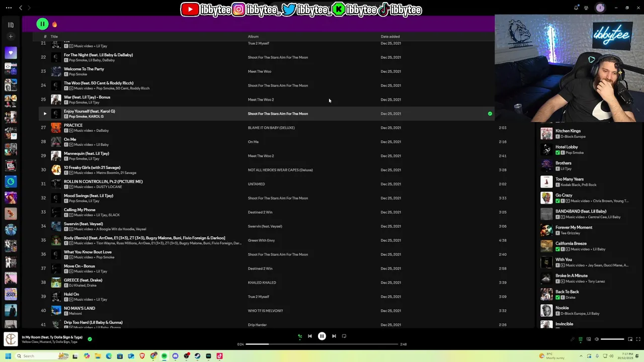Skip to the next track

pyautogui.click(x=334, y=336)
